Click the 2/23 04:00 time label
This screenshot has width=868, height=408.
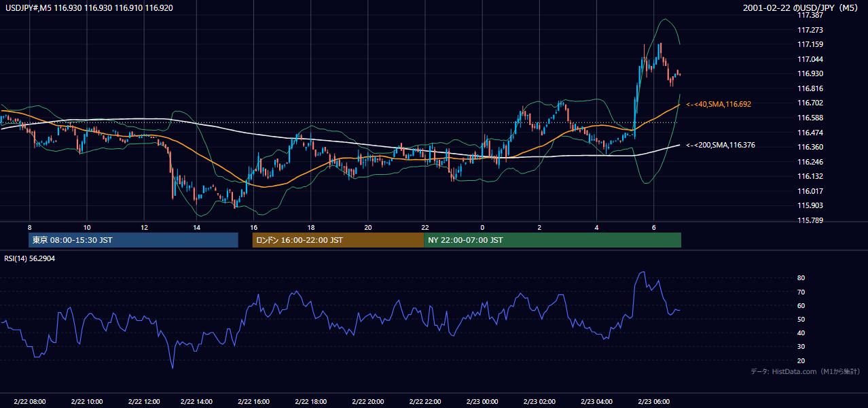[x=596, y=402]
